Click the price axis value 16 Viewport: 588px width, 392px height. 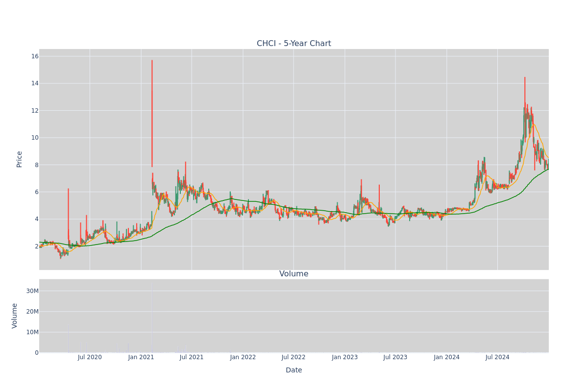coord(35,56)
